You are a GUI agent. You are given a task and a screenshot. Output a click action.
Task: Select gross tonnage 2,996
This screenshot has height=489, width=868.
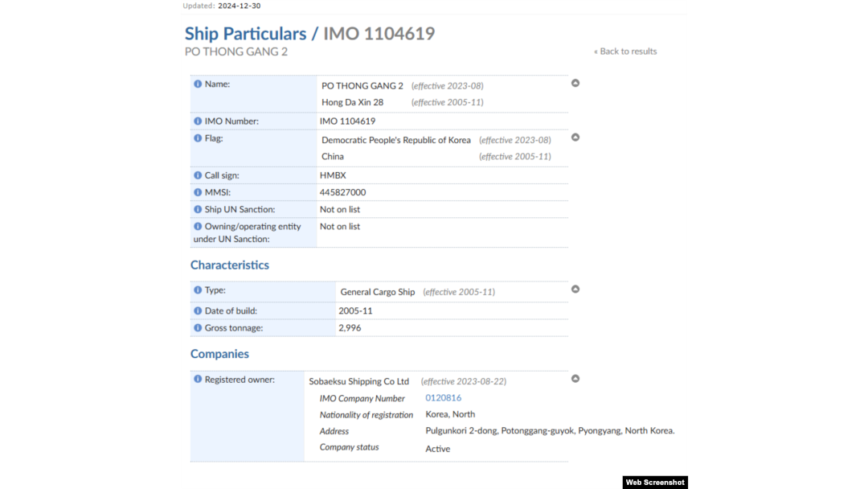pos(350,328)
